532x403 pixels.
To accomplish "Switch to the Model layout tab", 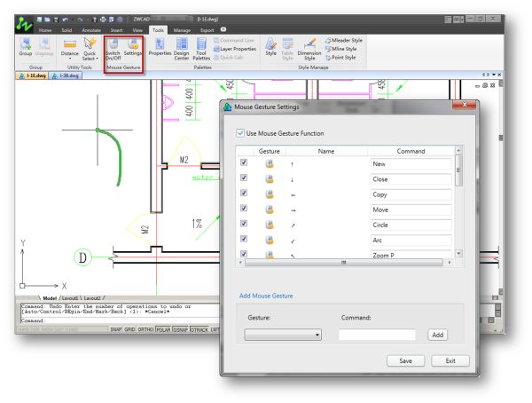I will point(50,298).
